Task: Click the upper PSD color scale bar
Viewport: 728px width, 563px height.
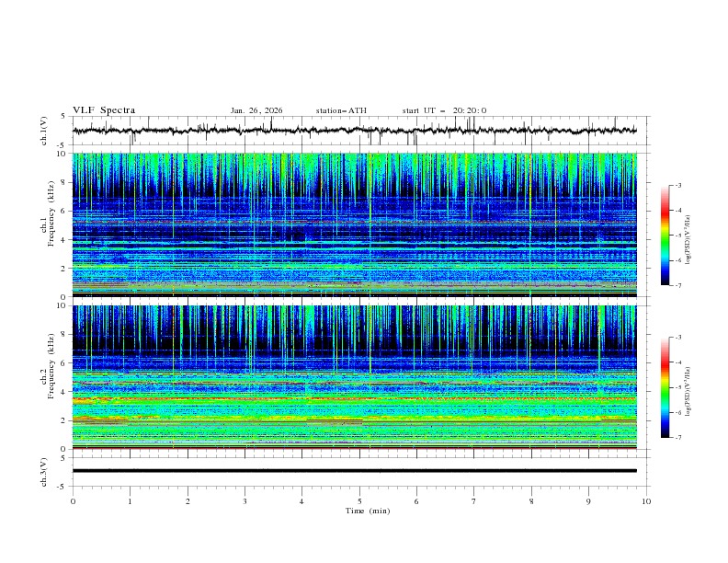Action: coord(665,236)
